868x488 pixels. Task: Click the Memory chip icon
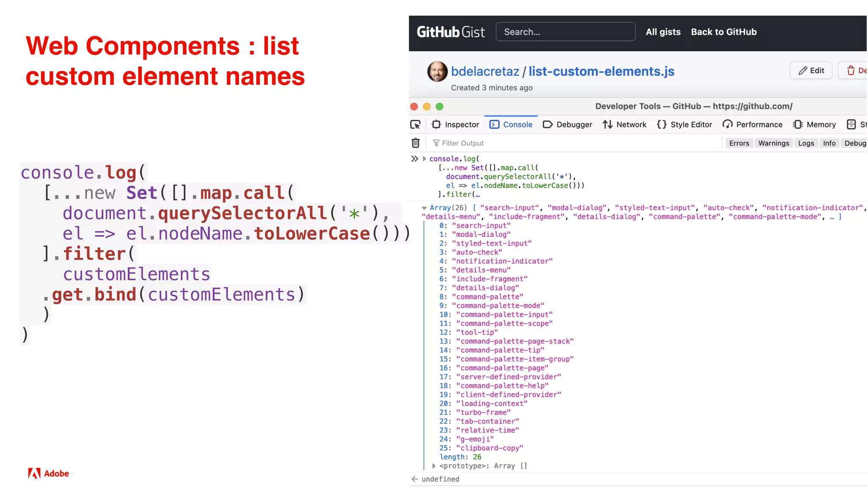(x=798, y=125)
